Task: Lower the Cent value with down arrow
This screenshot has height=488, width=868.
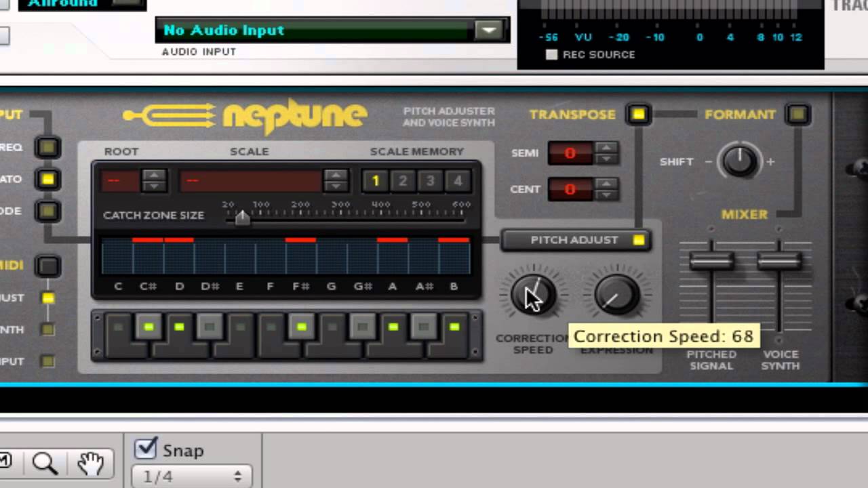Action: pos(607,195)
